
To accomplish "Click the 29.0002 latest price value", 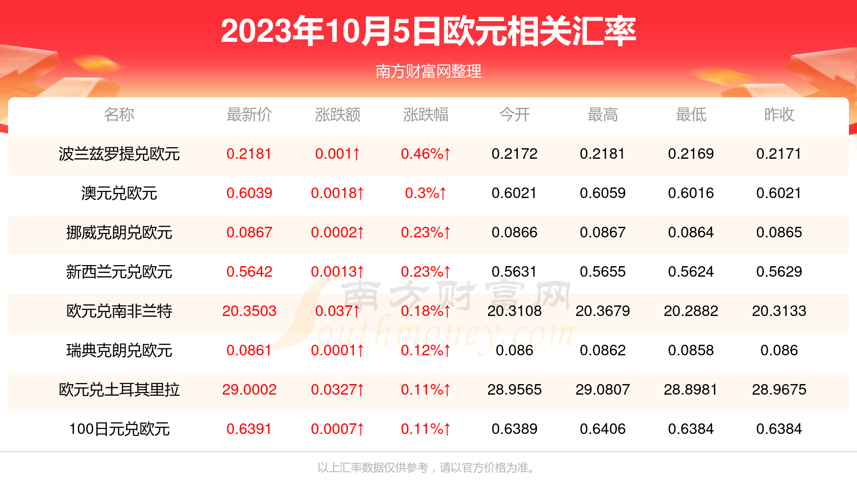I will pyautogui.click(x=249, y=390).
